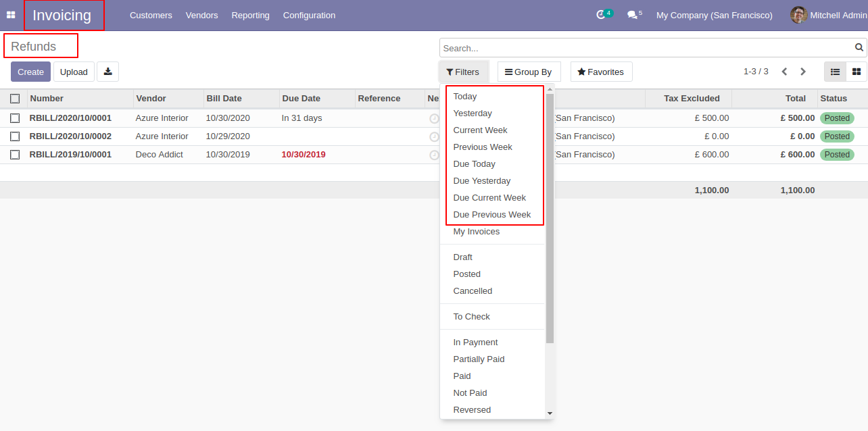The image size is (868, 431).
Task: Click the Upload button
Action: (74, 72)
